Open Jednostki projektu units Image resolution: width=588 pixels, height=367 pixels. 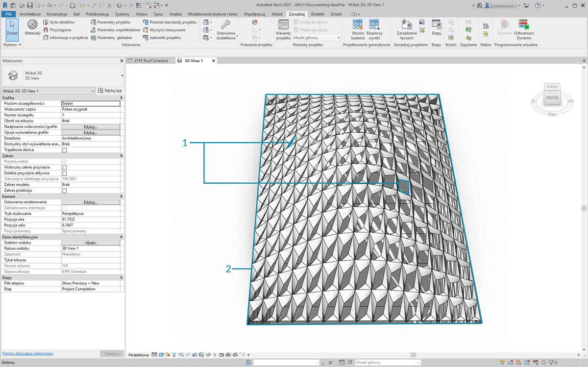(162, 37)
